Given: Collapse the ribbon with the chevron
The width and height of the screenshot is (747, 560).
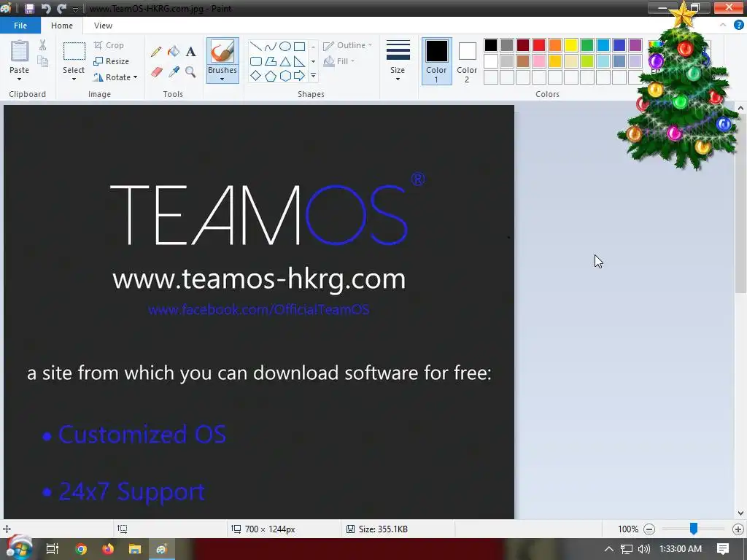Looking at the screenshot, I should coord(723,26).
